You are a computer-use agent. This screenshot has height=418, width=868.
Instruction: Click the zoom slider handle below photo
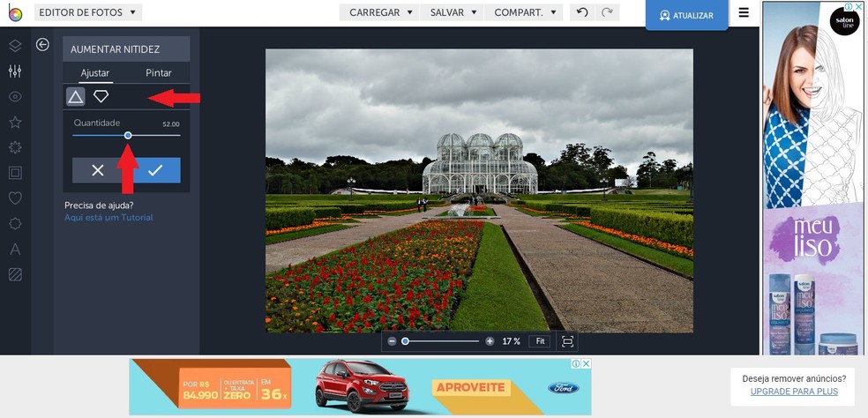click(x=405, y=341)
